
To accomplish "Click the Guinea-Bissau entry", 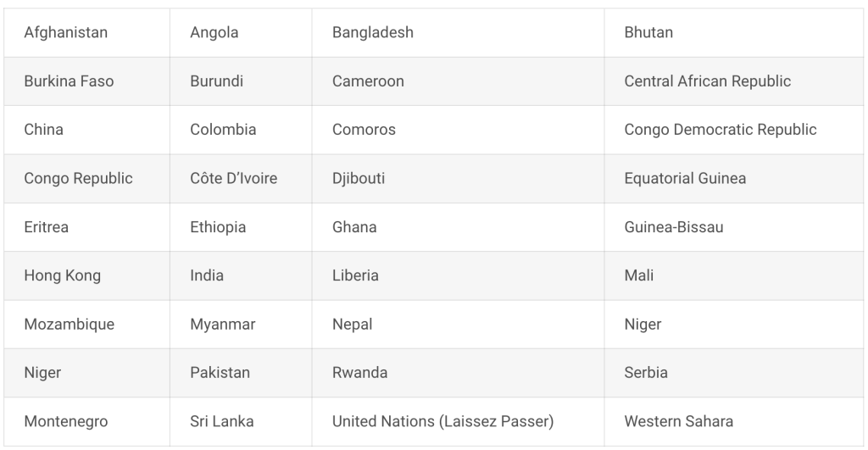I will [x=674, y=227].
